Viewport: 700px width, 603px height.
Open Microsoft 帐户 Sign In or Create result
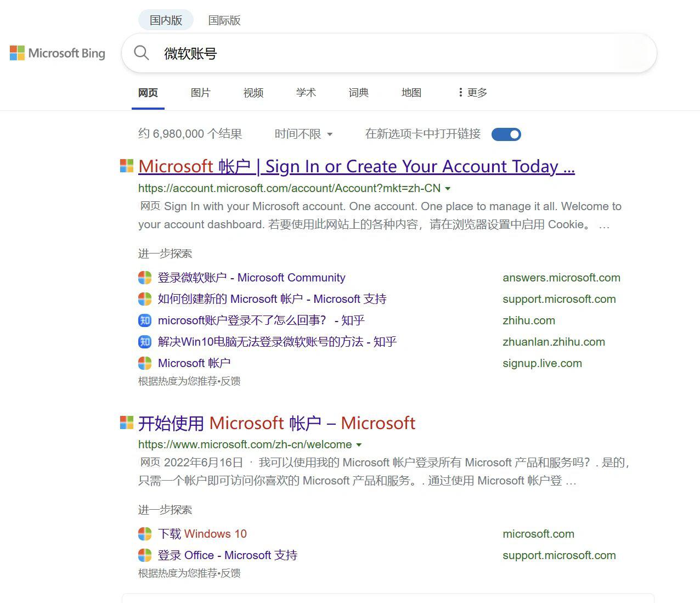(x=357, y=166)
